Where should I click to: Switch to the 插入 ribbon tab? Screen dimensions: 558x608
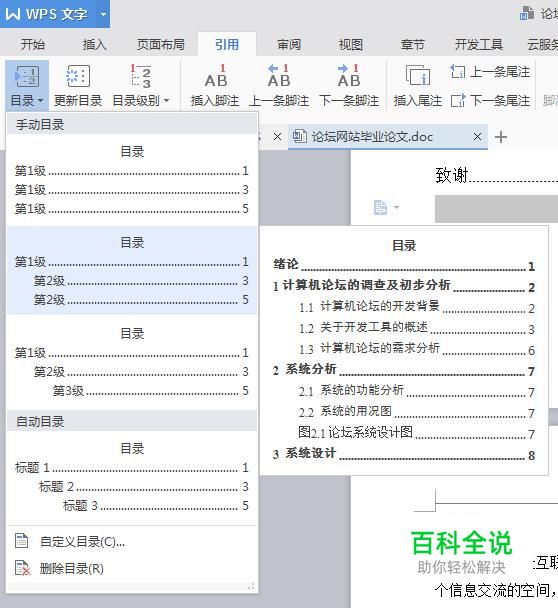[x=94, y=45]
